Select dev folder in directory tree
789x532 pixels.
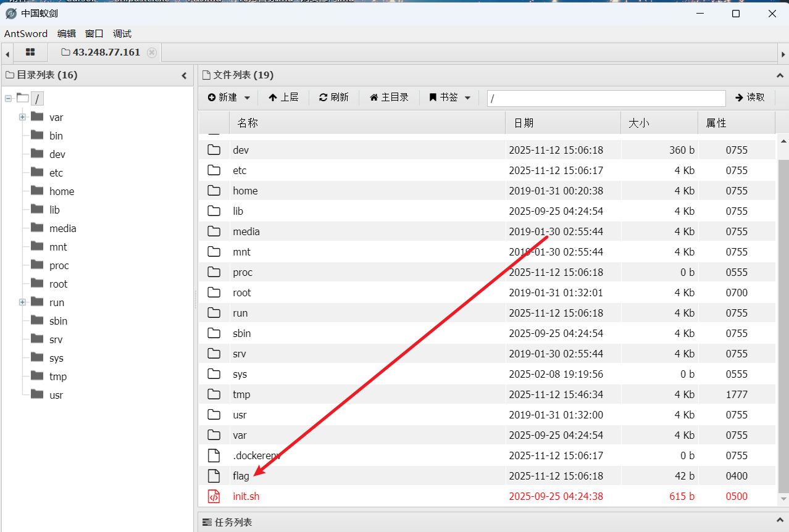[x=57, y=154]
